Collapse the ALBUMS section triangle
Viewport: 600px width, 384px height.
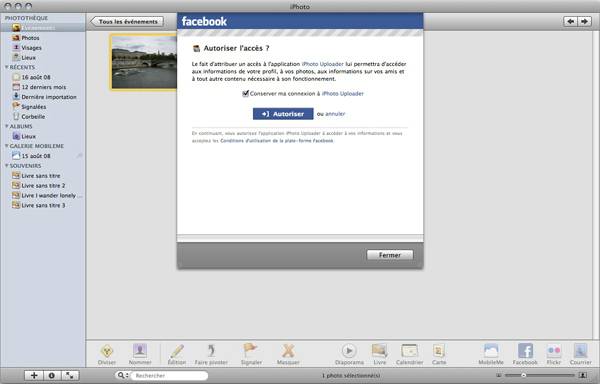click(x=7, y=126)
